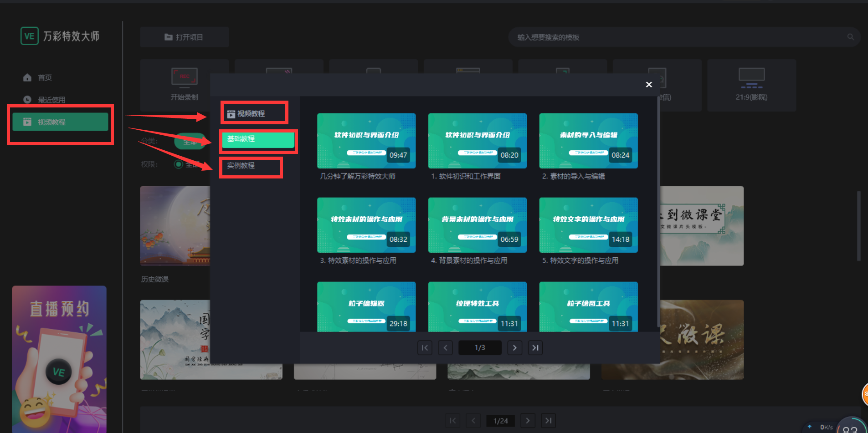Play the 纹理特效工具 tutorial video
This screenshot has height=433, width=868.
click(478, 306)
